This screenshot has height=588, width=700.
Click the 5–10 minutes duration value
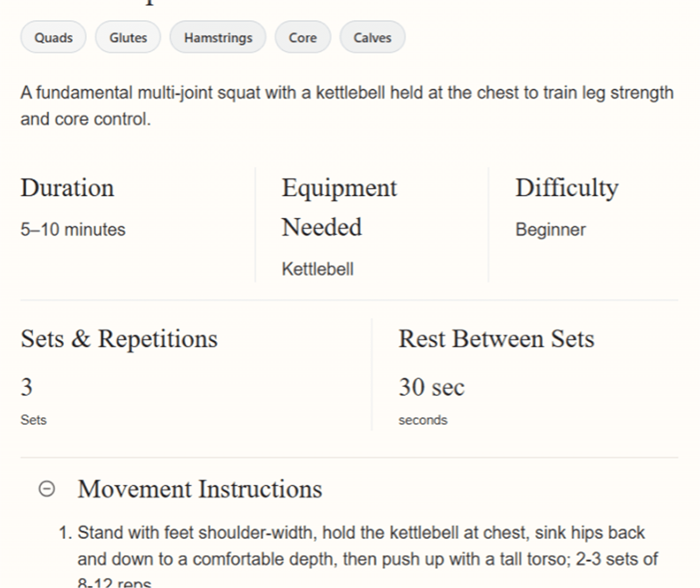(x=73, y=230)
